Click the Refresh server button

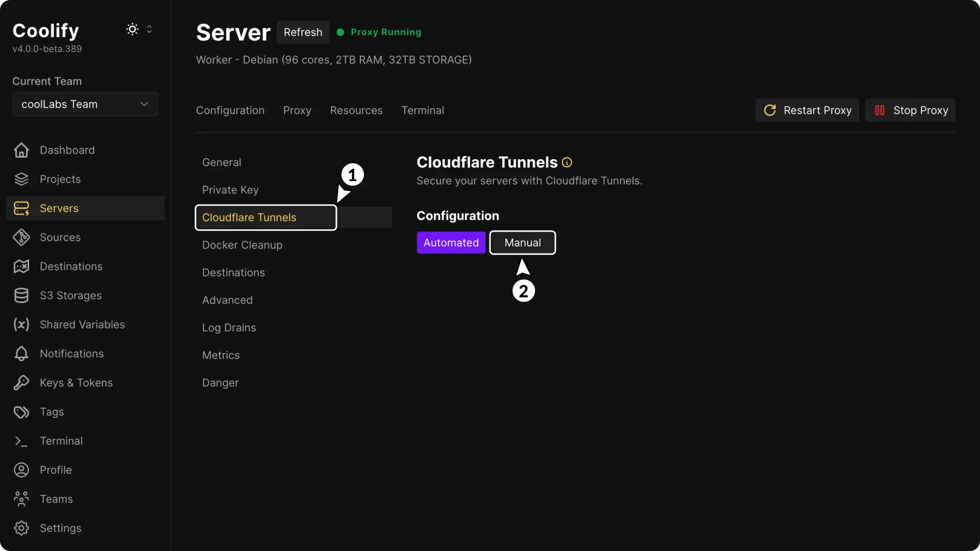pos(303,32)
